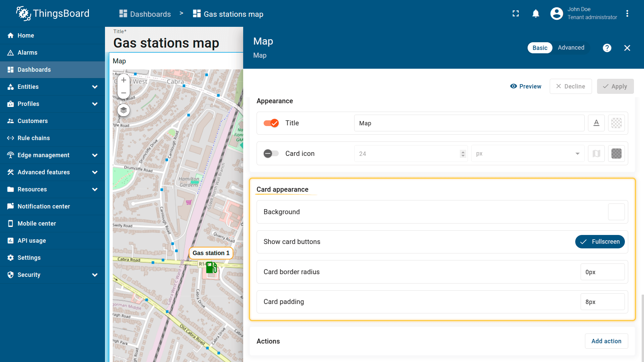
Task: Click the green gas station marker
Action: pos(211,267)
